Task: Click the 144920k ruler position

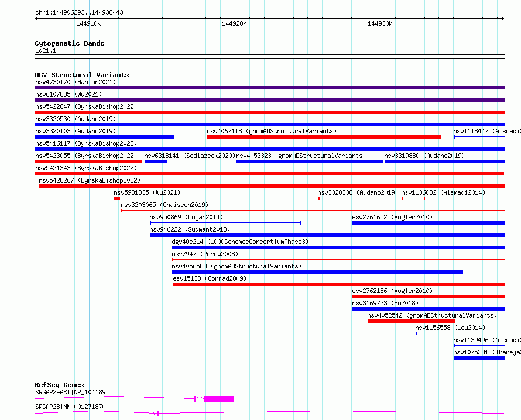Action: click(x=234, y=24)
